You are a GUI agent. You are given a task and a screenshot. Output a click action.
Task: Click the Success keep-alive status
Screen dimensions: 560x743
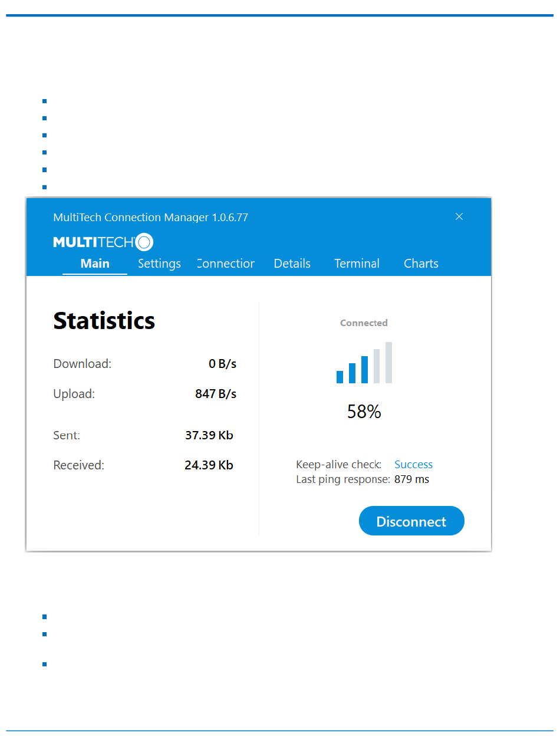pos(413,465)
